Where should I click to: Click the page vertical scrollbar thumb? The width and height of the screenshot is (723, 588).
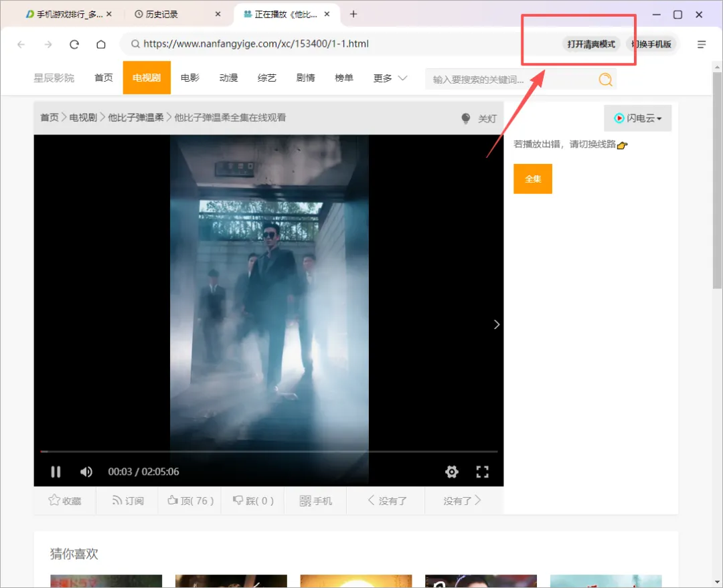tap(717, 180)
